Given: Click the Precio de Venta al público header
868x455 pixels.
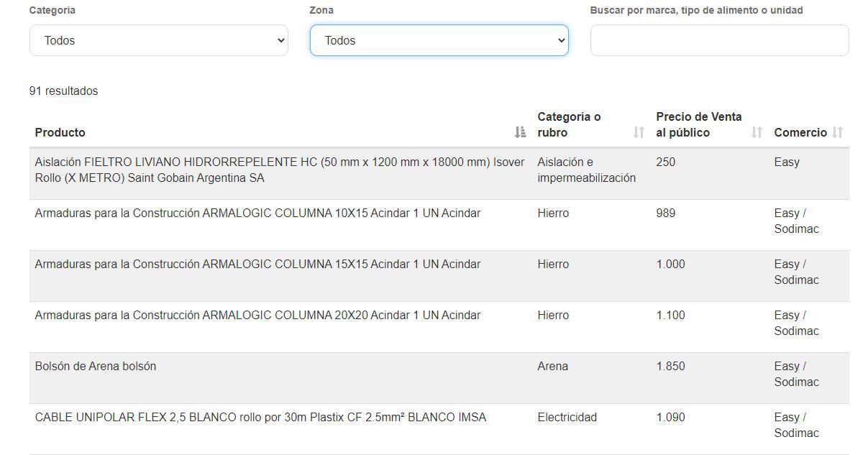Looking at the screenshot, I should [698, 124].
